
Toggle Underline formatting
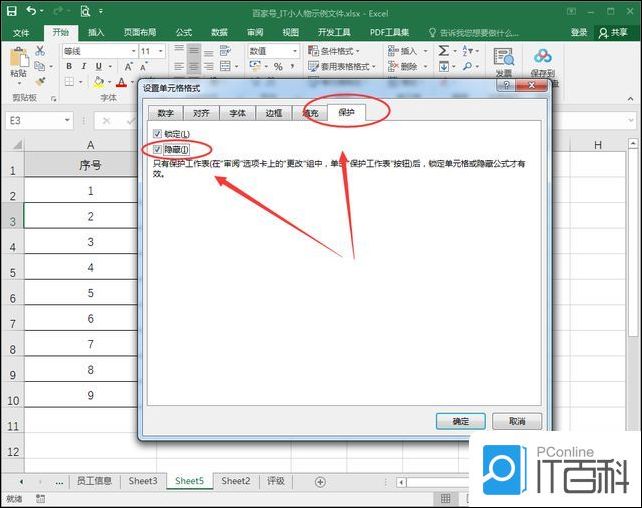(x=98, y=66)
